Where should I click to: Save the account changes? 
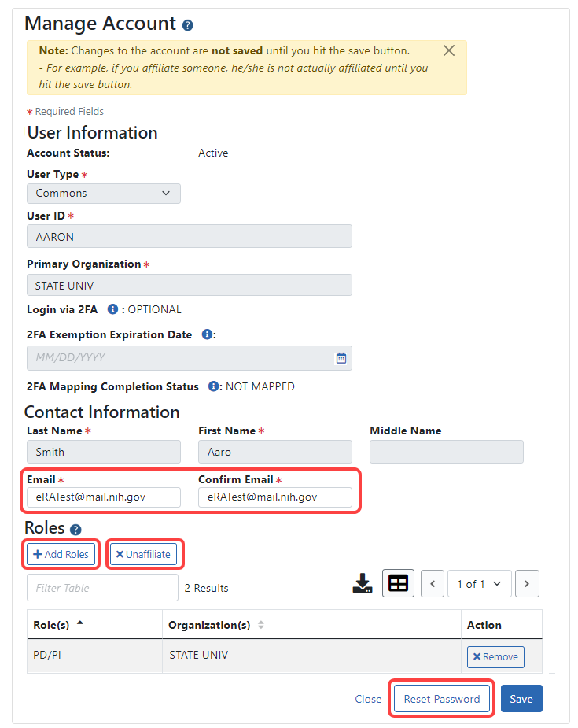point(521,699)
